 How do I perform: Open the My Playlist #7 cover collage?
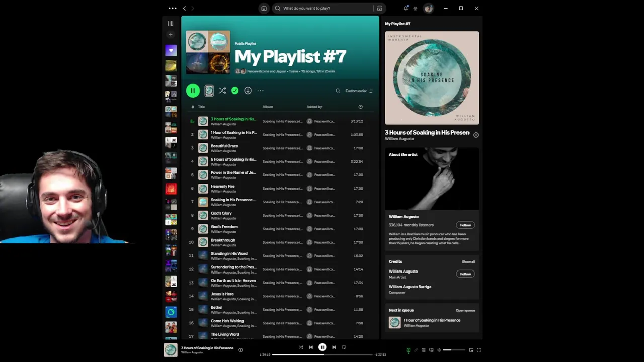coord(208,52)
